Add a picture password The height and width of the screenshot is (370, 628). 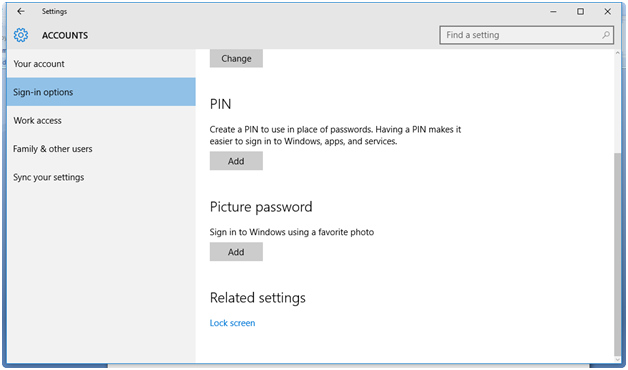tap(236, 251)
